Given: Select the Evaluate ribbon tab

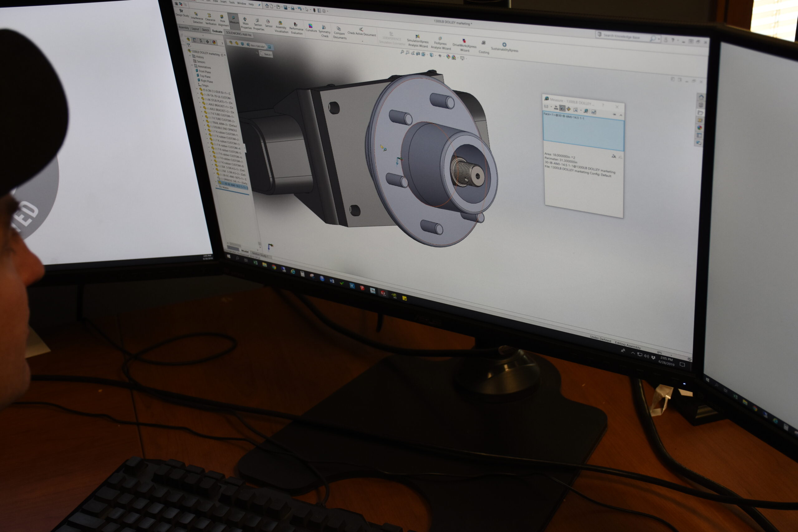Looking at the screenshot, I should (x=217, y=31).
